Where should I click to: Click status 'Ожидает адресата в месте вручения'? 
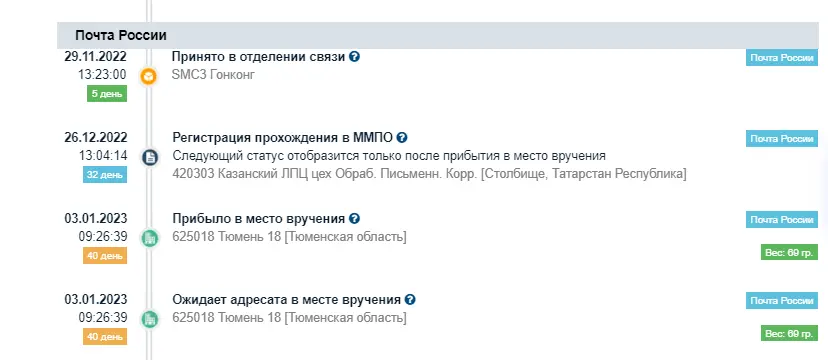click(x=287, y=300)
